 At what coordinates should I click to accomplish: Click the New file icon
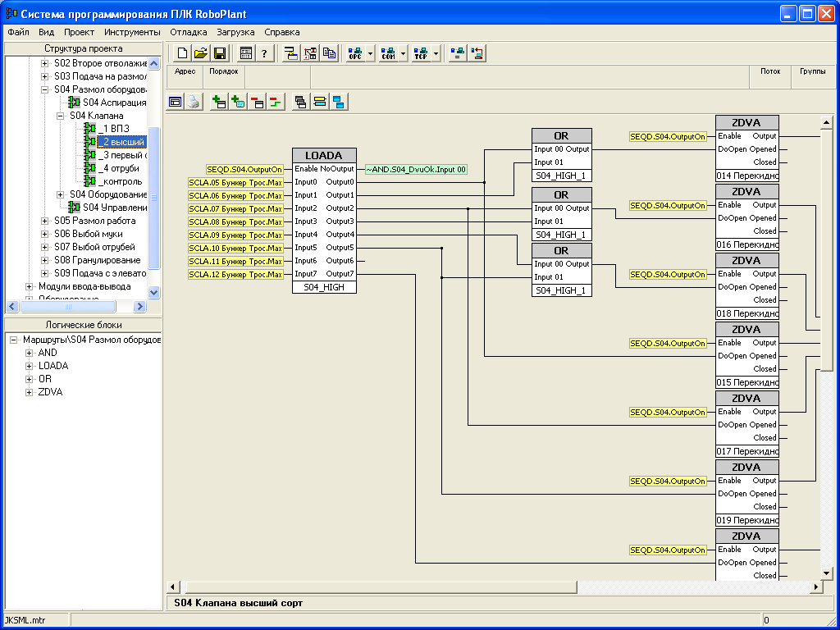[182, 53]
